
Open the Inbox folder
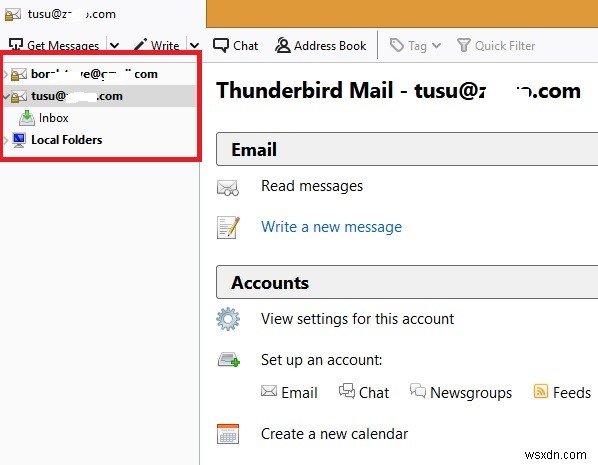[53, 118]
